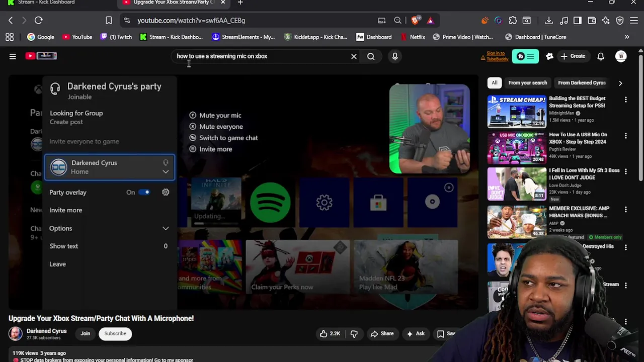
Task: Toggle the Party overlay switch
Action: click(144, 192)
